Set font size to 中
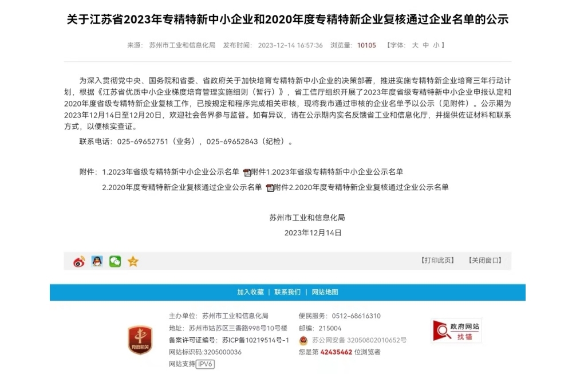Viewport: 588px width, 374px height. [x=425, y=45]
